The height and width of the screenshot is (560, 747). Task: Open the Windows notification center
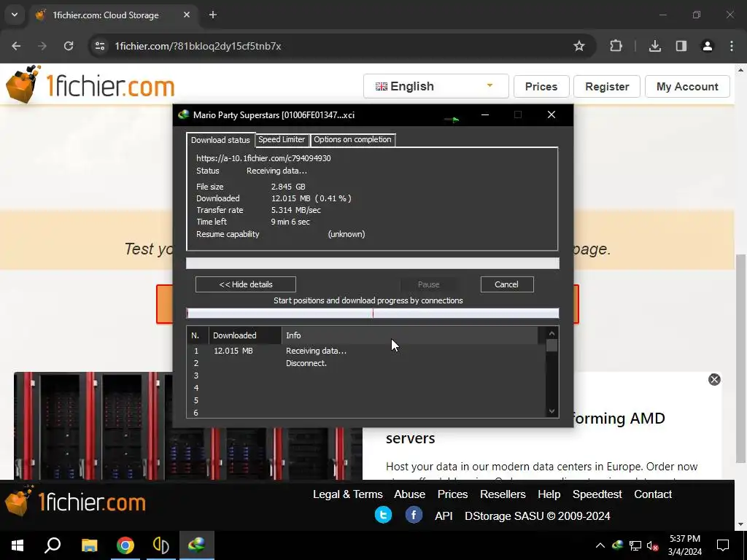723,545
